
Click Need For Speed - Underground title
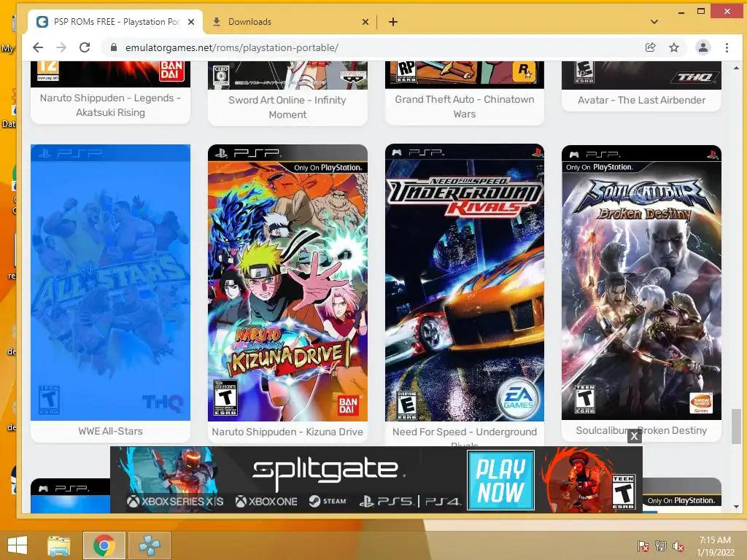pos(465,432)
